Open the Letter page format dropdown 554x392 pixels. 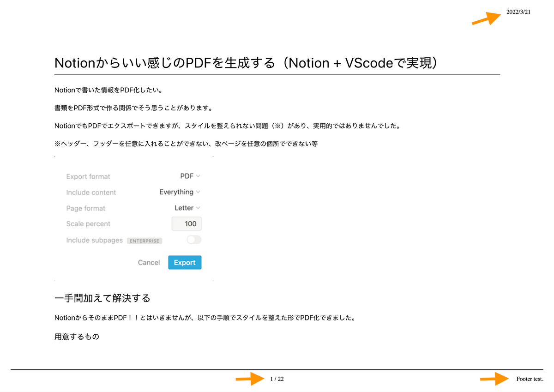point(187,208)
